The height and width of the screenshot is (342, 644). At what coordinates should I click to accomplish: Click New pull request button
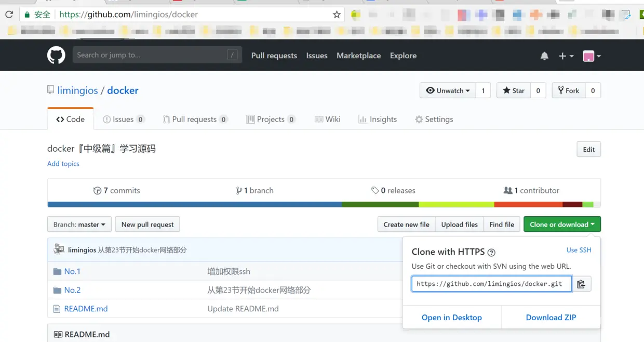tap(147, 225)
